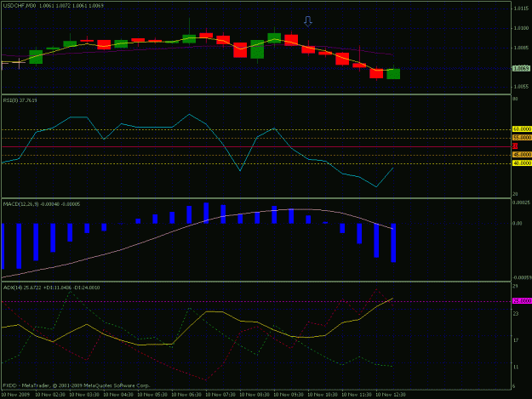
Task: Select the red 50 RSI midline label
Action: click(x=515, y=146)
